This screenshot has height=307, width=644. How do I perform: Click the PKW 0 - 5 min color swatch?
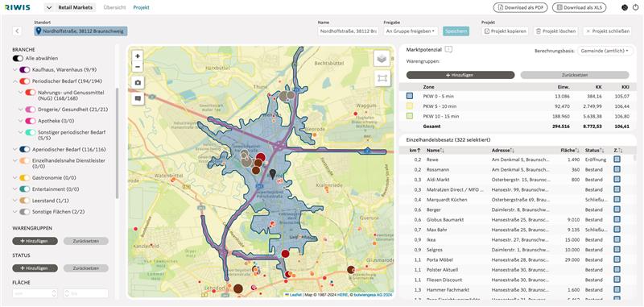410,96
